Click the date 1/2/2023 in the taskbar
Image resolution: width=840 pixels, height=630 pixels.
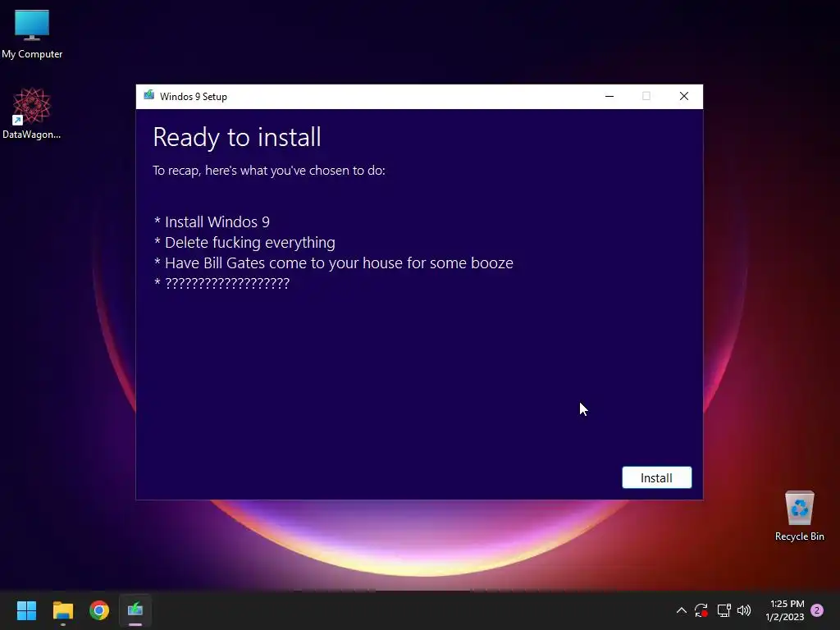pos(785,617)
